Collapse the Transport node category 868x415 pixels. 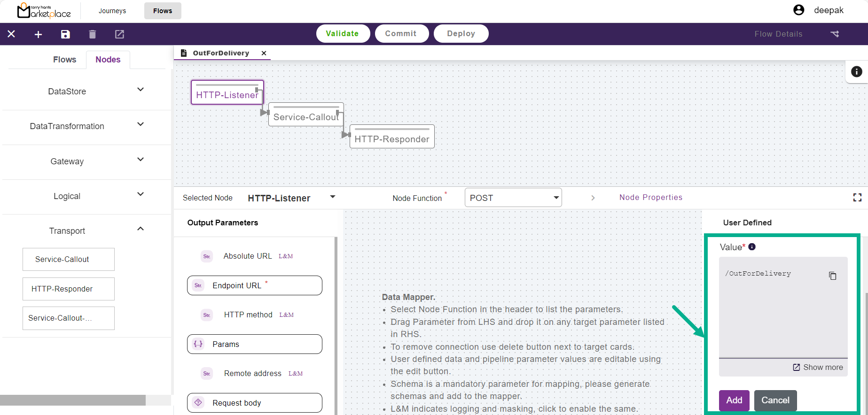(140, 229)
